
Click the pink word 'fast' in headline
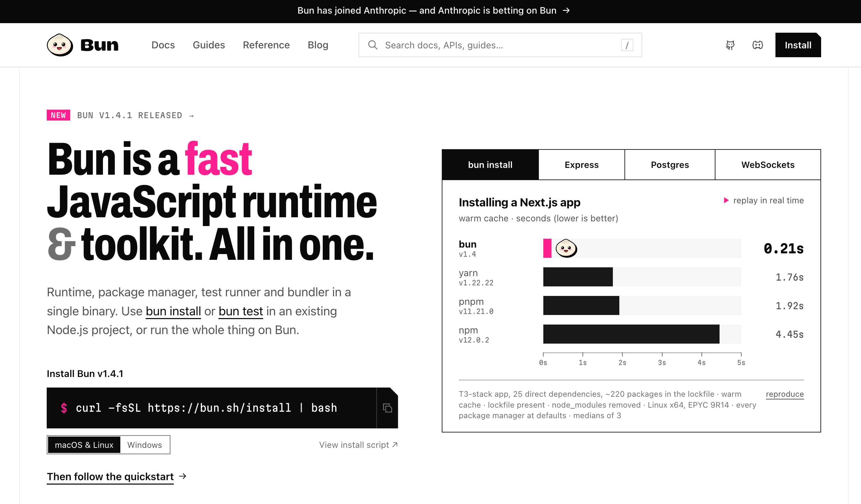(x=218, y=159)
